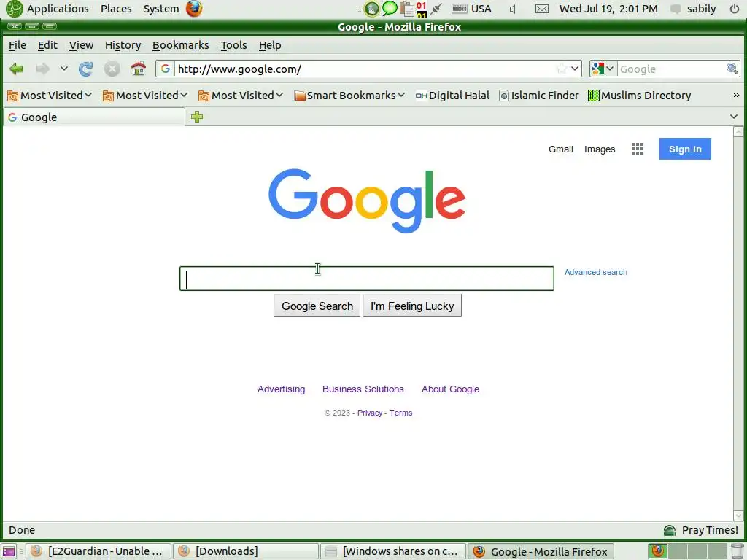Viewport: 747px width, 560px height.
Task: Open the Places menu in the top panel
Action: (x=116, y=9)
